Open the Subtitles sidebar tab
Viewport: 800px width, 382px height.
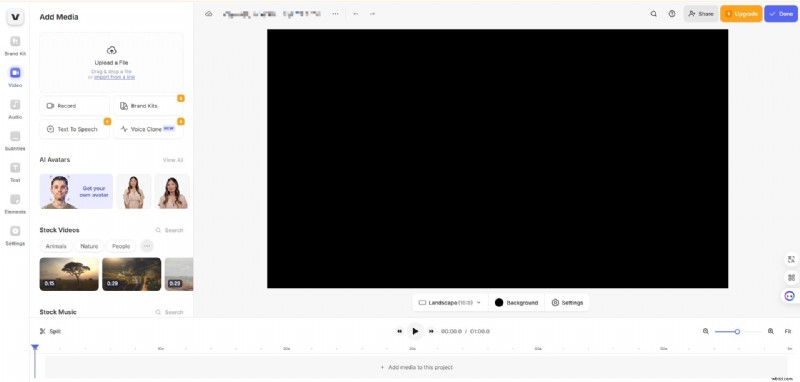pyautogui.click(x=15, y=140)
